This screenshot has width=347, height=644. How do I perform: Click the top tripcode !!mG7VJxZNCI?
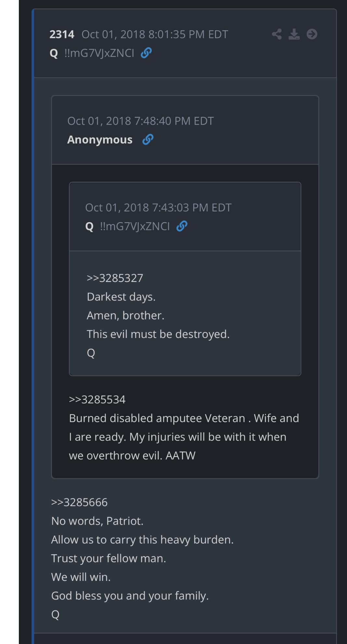99,53
